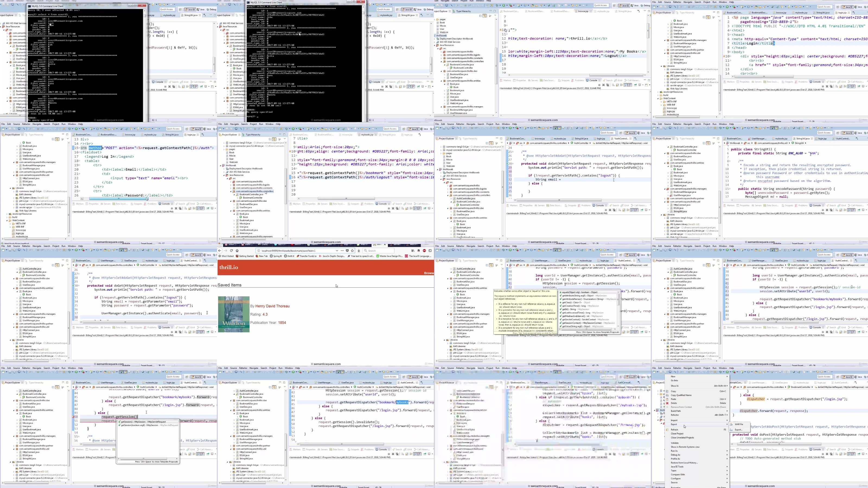Open Run As submenu in context menu
The height and width of the screenshot is (488, 868).
697,451
